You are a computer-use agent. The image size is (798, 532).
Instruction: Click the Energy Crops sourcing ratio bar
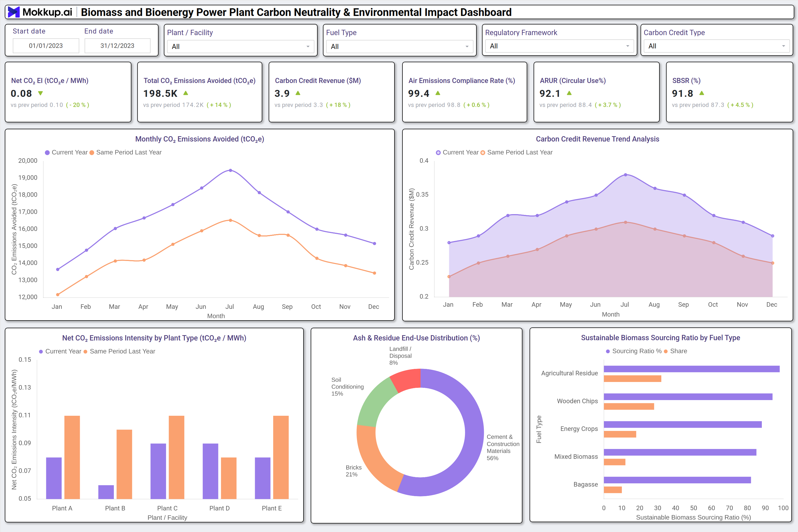[x=683, y=425]
